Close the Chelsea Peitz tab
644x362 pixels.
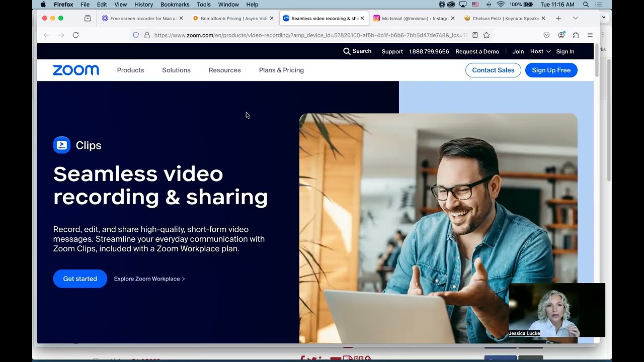543,19
